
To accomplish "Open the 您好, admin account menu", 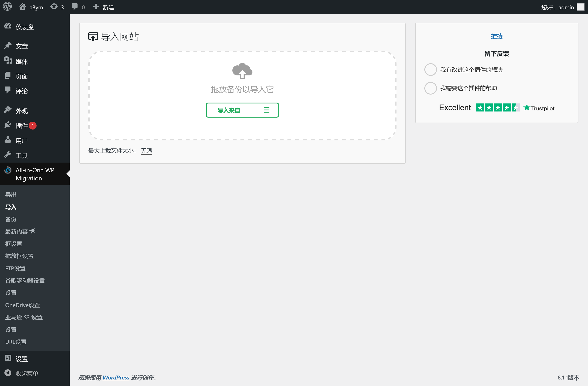I will click(563, 7).
